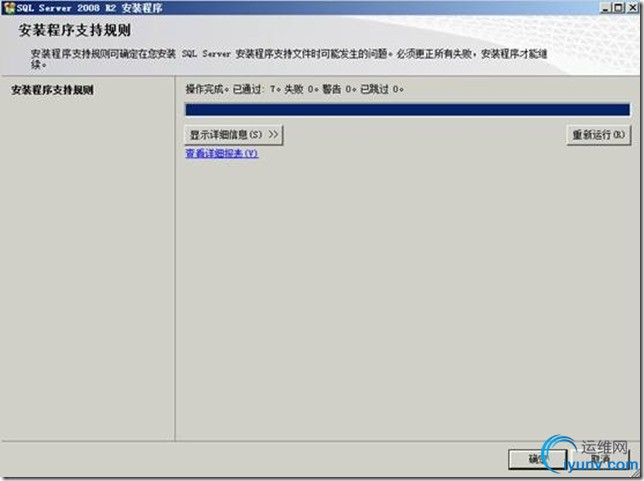Click the 重新运行(R) button
This screenshot has width=644, height=481.
pyautogui.click(x=598, y=135)
